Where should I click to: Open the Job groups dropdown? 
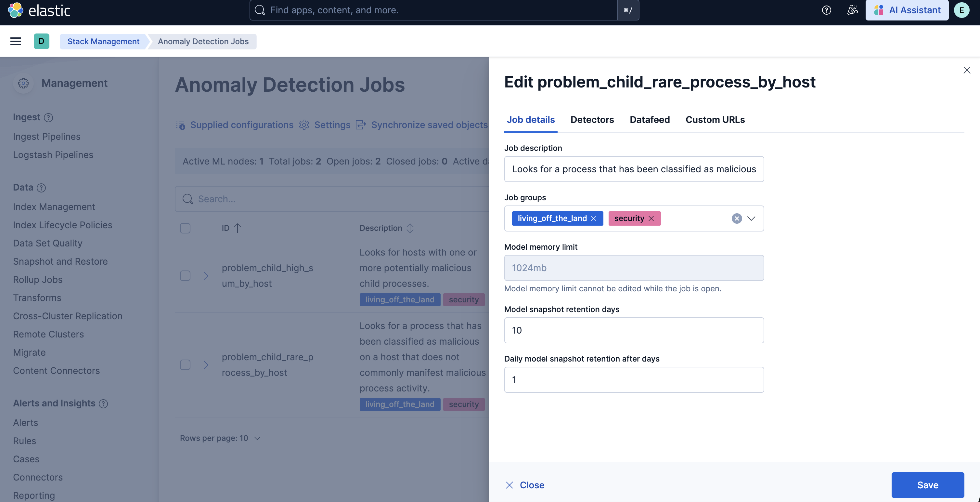tap(751, 218)
